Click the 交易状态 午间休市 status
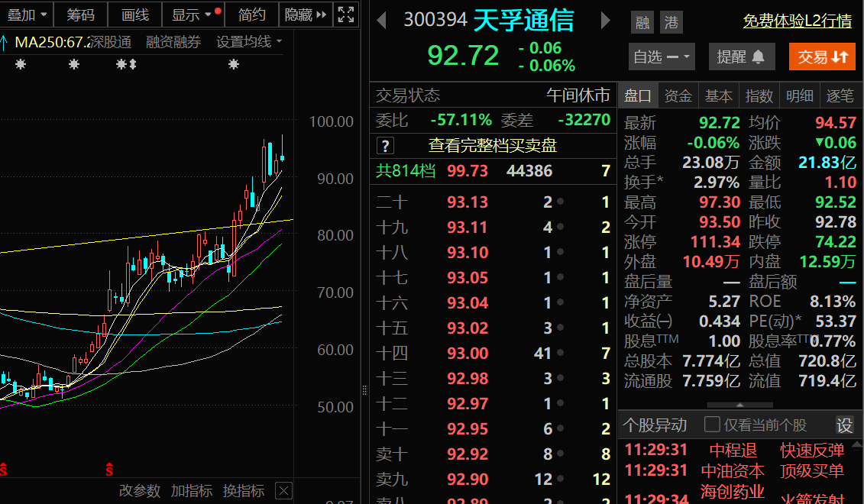Image resolution: width=864 pixels, height=504 pixels. [x=578, y=95]
